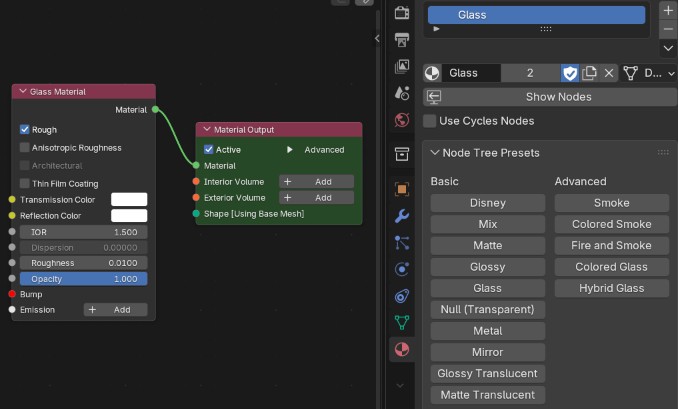Toggle the Architectural checkbox
The width and height of the screenshot is (678, 409).
coord(25,165)
